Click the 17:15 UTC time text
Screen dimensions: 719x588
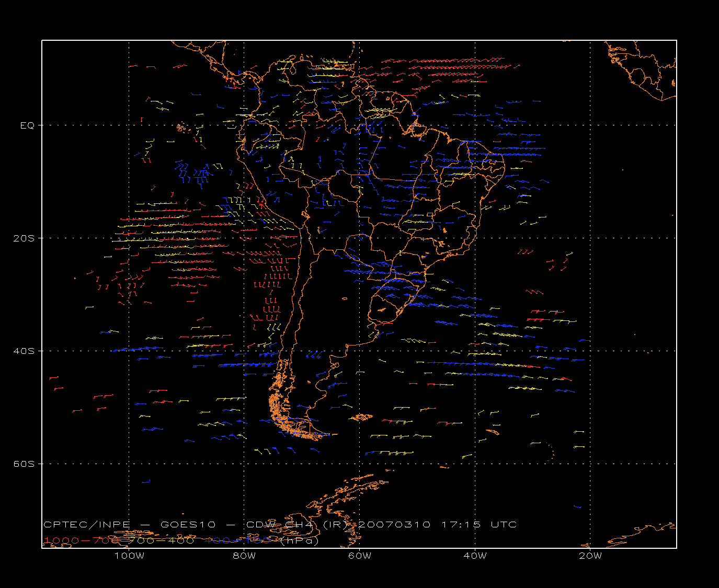(x=479, y=525)
